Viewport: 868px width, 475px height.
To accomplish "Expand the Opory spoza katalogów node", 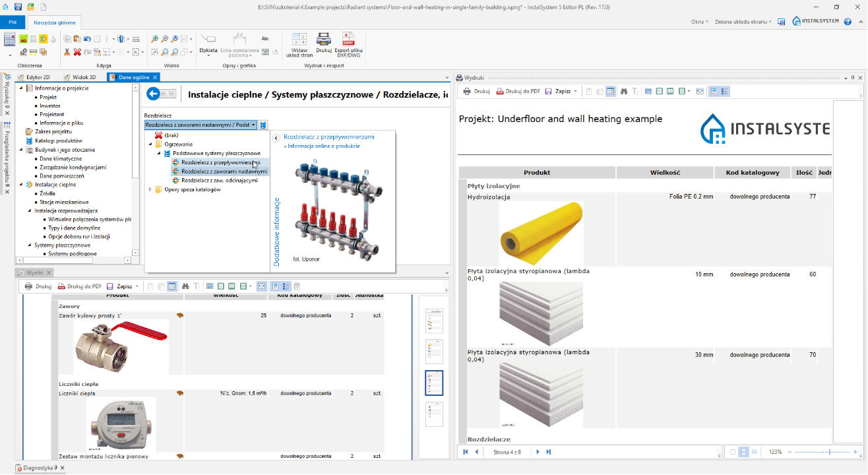I will 150,189.
